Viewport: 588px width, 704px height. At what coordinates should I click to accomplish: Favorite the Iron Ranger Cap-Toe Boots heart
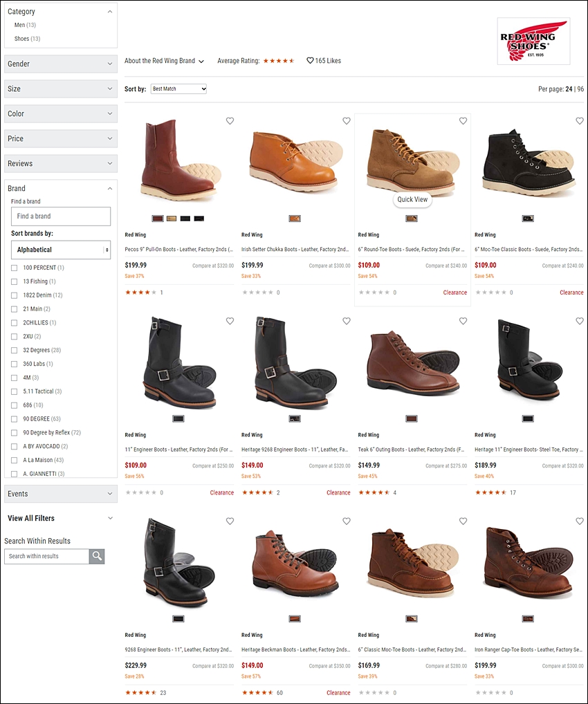[x=580, y=521]
